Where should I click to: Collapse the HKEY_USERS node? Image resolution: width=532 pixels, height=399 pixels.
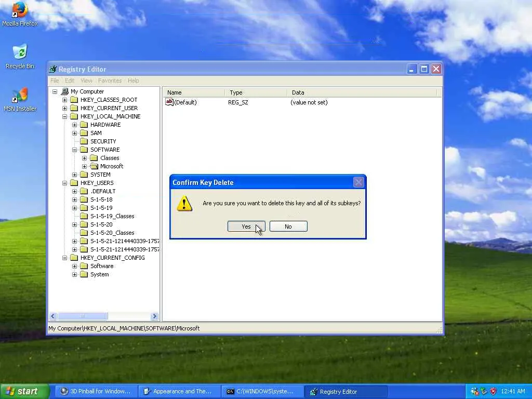(x=64, y=183)
